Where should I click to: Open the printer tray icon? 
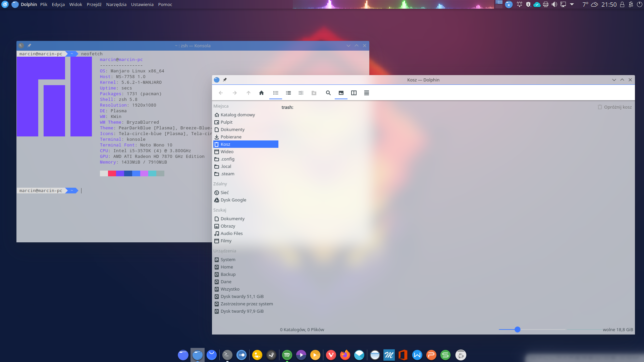[546, 4]
